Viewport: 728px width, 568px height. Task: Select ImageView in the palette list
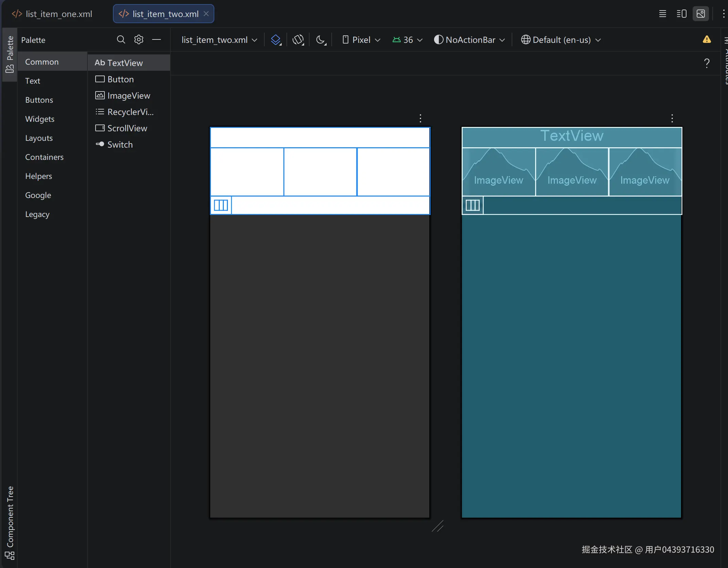pos(128,96)
